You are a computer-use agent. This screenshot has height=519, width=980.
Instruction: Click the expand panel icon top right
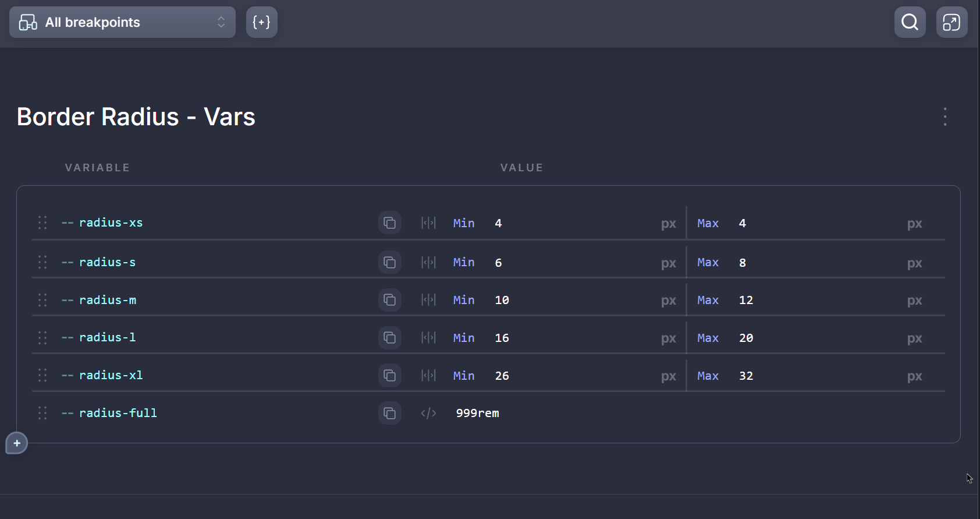tap(951, 22)
